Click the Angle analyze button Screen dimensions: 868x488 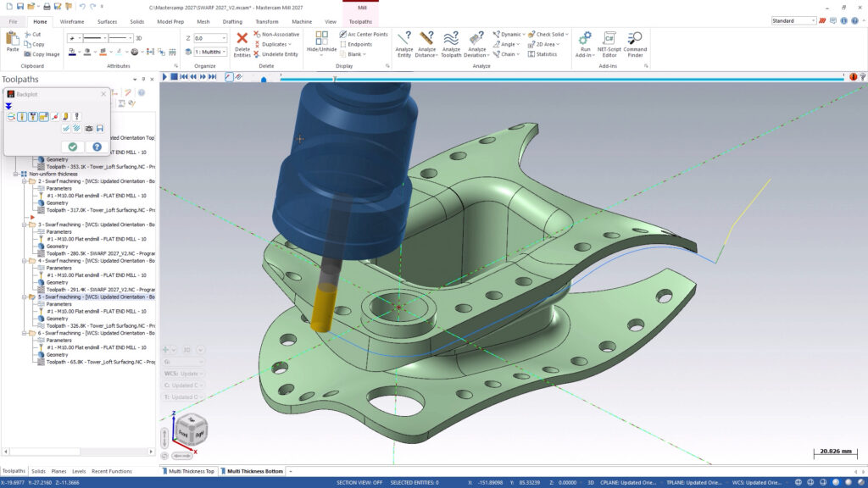507,44
